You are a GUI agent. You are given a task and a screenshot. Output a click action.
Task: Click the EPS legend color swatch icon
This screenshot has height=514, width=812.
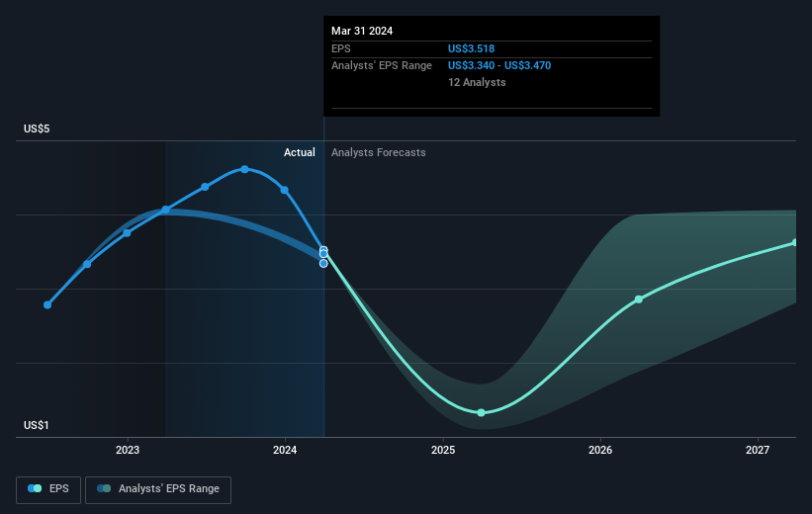35,488
